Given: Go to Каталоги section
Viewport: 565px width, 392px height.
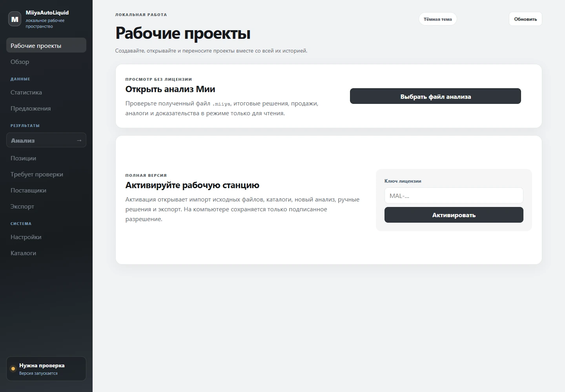Looking at the screenshot, I should [x=46, y=253].
